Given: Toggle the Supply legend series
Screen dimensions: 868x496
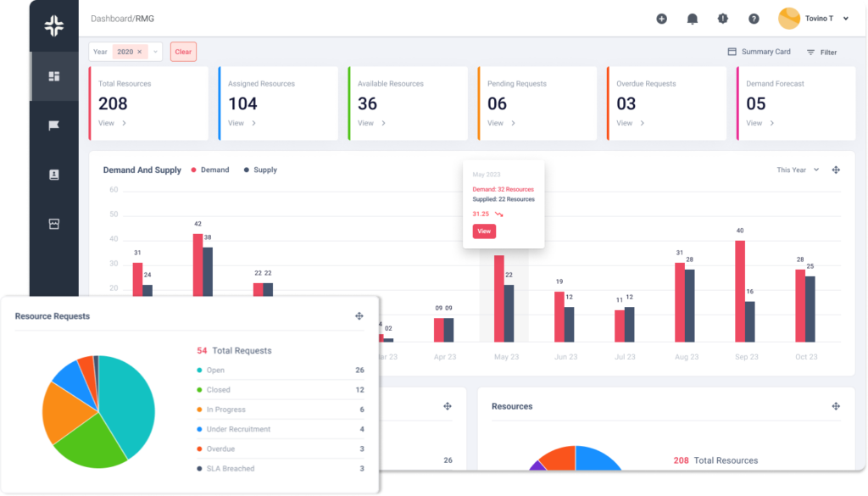Looking at the screenshot, I should click(x=260, y=170).
